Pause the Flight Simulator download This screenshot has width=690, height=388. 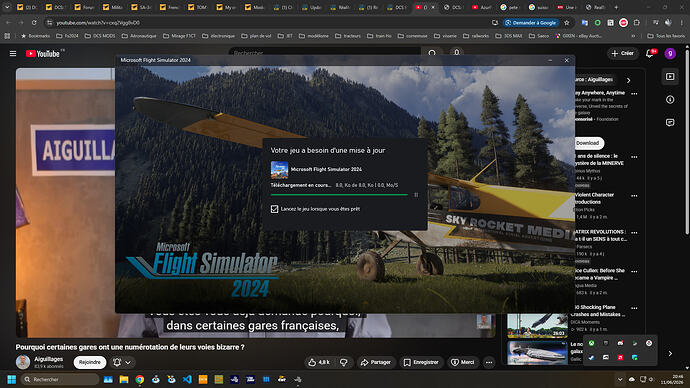pyautogui.click(x=416, y=195)
